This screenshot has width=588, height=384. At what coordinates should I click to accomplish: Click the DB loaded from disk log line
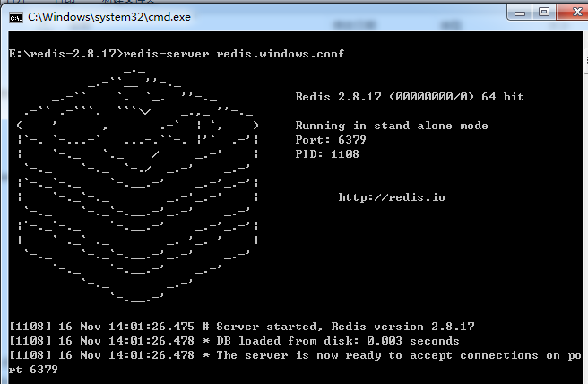tap(234, 341)
